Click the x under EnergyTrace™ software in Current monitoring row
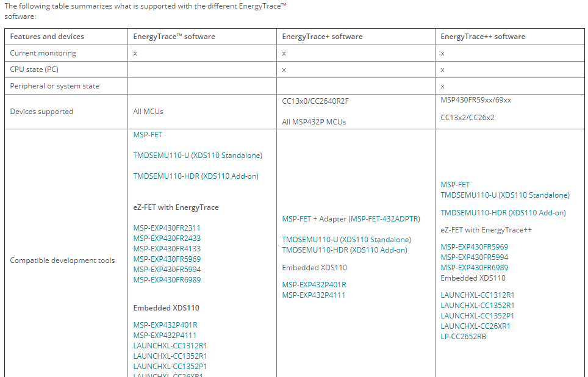This screenshot has height=377, width=588. click(x=135, y=53)
